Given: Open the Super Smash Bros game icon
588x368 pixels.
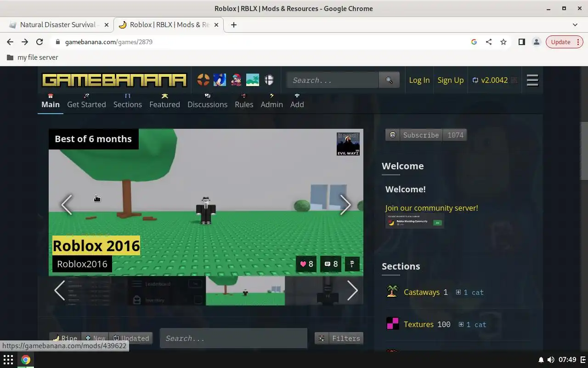Looking at the screenshot, I should coord(269,80).
